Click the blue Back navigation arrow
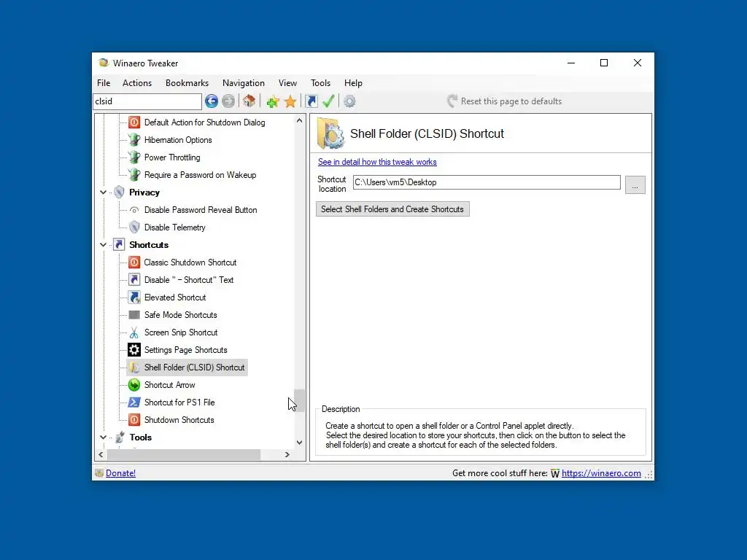Image resolution: width=747 pixels, height=560 pixels. (x=212, y=101)
